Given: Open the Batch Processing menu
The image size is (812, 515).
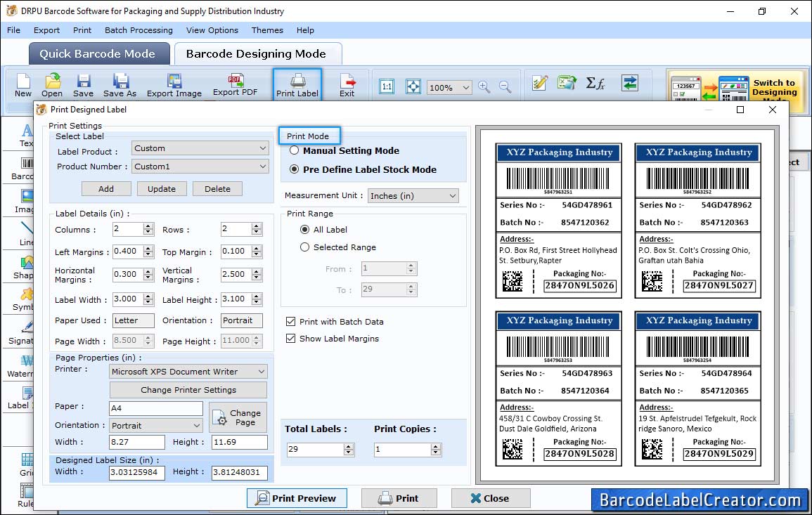Looking at the screenshot, I should [x=138, y=30].
